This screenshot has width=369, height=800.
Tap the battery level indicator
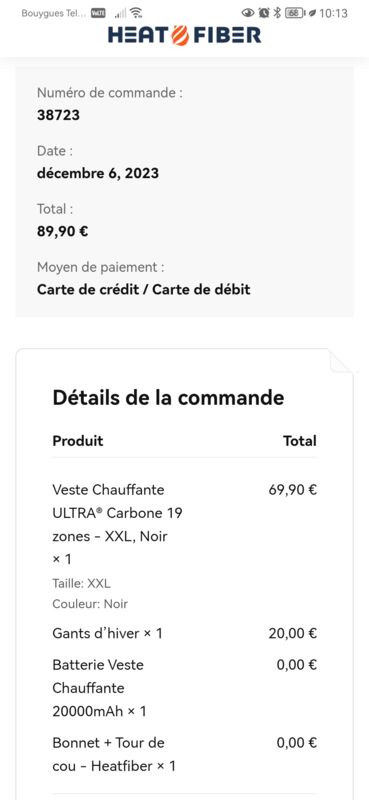tap(294, 13)
